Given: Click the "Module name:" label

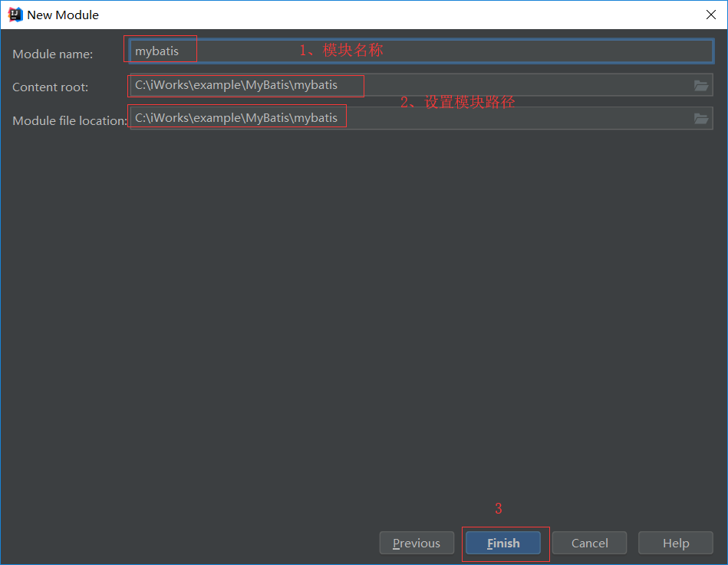Looking at the screenshot, I should pos(52,54).
